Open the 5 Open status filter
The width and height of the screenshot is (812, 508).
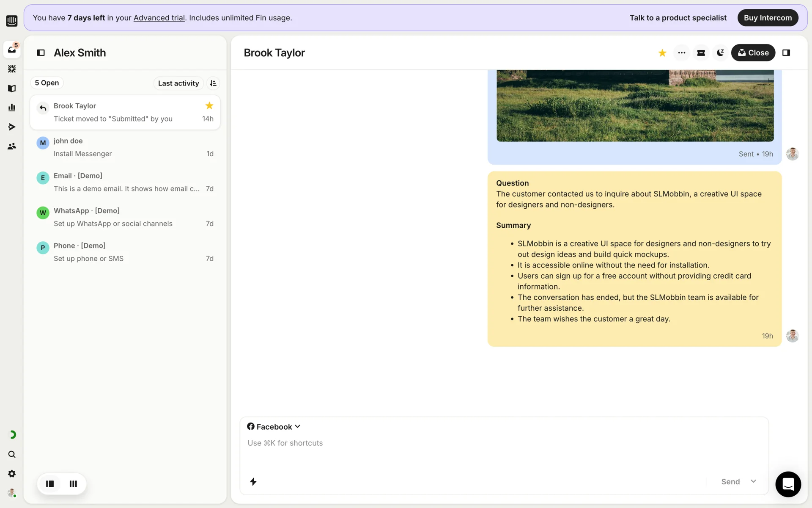point(47,83)
